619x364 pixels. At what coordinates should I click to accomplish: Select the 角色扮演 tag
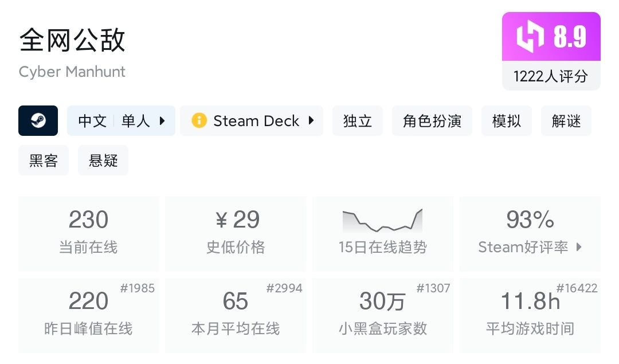click(432, 121)
